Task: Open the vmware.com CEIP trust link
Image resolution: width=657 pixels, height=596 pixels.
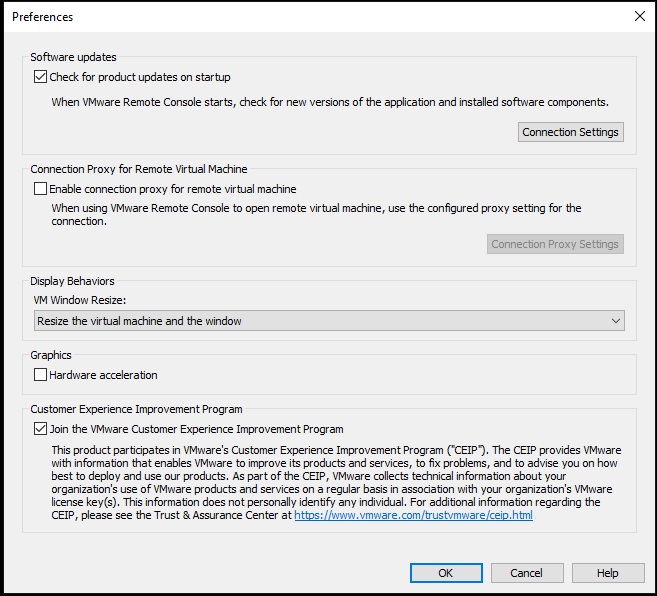Action: coord(413,517)
